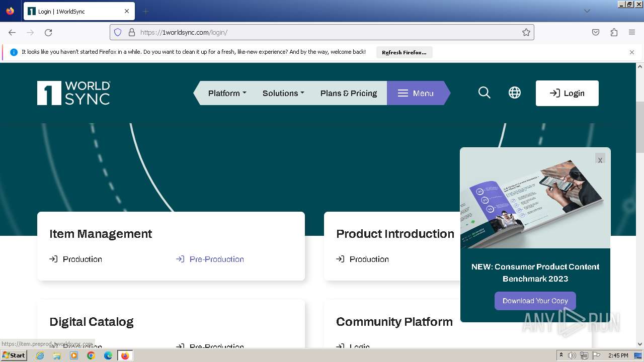This screenshot has width=644, height=362.
Task: Go to the 1WorldSync logo homepage
Action: click(x=73, y=93)
